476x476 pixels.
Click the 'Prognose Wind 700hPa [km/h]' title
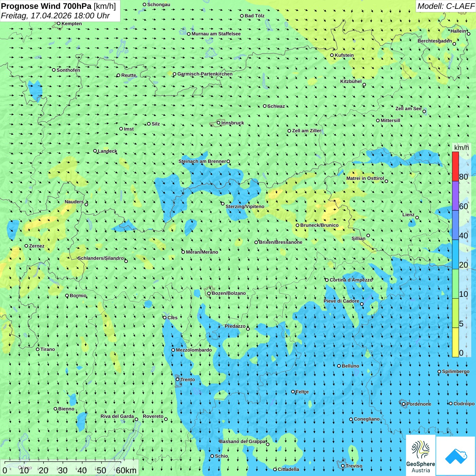coord(58,6)
